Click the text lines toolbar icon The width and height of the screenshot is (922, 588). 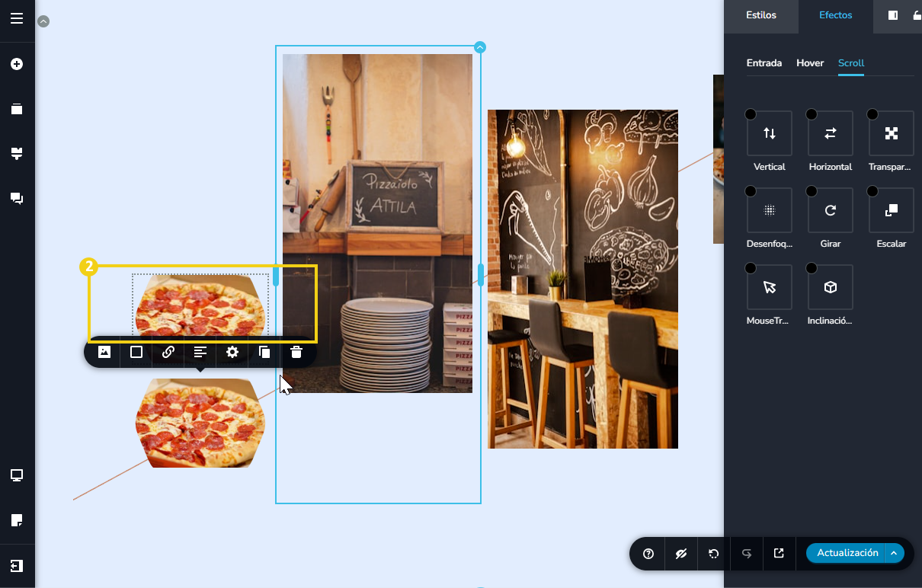200,352
